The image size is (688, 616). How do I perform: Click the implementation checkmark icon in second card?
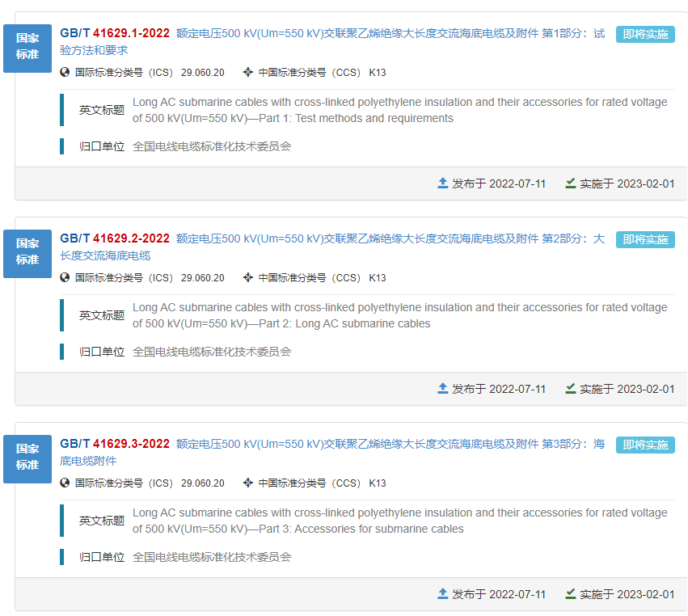click(571, 389)
